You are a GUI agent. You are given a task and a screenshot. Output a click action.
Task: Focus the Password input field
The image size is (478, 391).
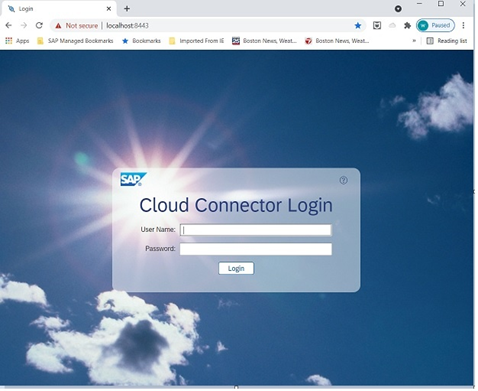click(x=256, y=249)
